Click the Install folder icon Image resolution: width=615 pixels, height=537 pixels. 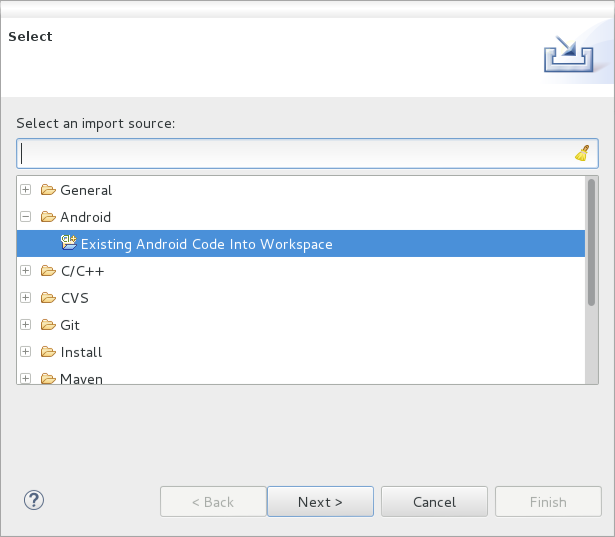coord(48,352)
